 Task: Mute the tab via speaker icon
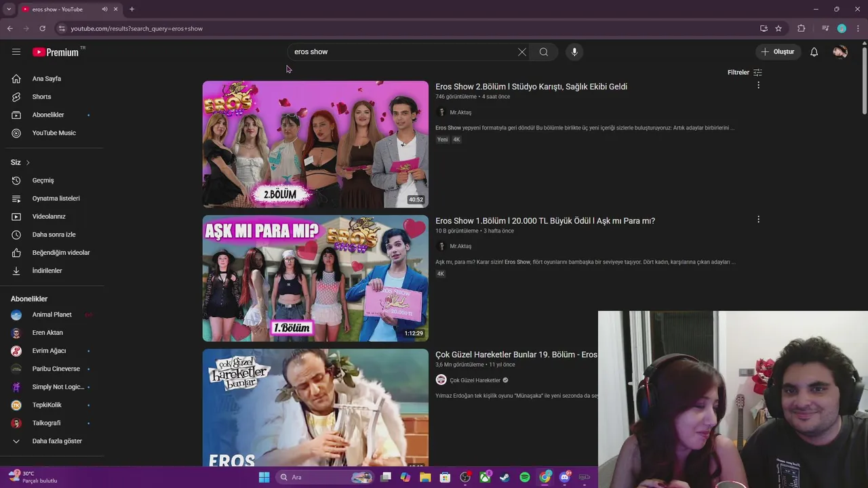coord(104,9)
